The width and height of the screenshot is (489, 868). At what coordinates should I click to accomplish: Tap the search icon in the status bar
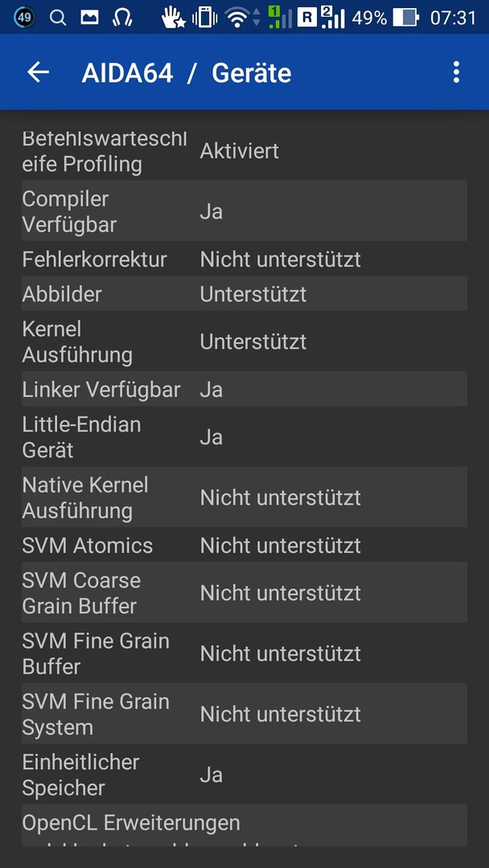click(58, 18)
